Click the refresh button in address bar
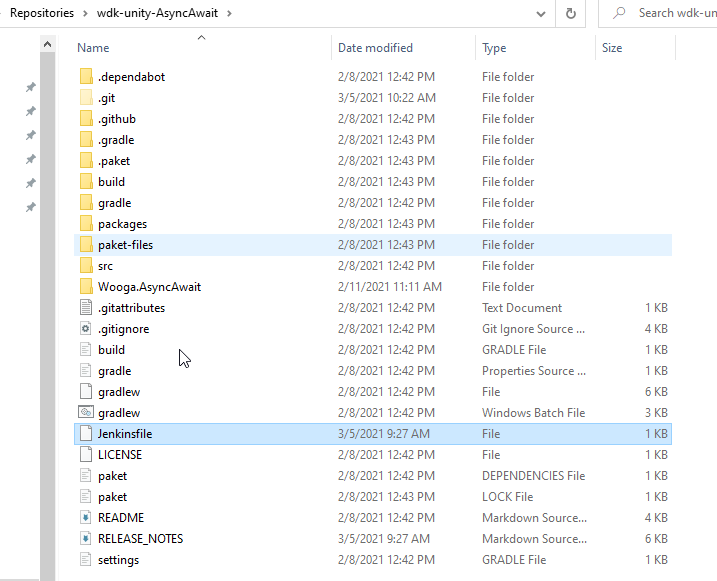Image resolution: width=717 pixels, height=581 pixels. point(571,13)
